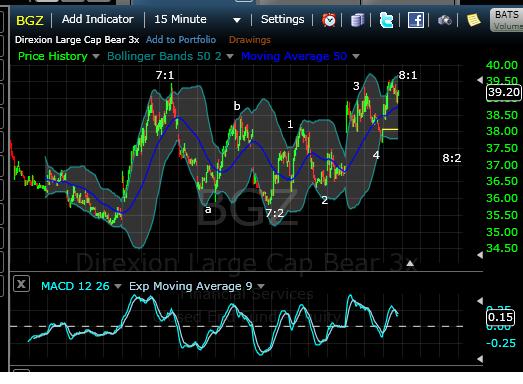Click the camera snapshot icon
Image resolution: width=523 pixels, height=384 pixels.
(x=444, y=20)
